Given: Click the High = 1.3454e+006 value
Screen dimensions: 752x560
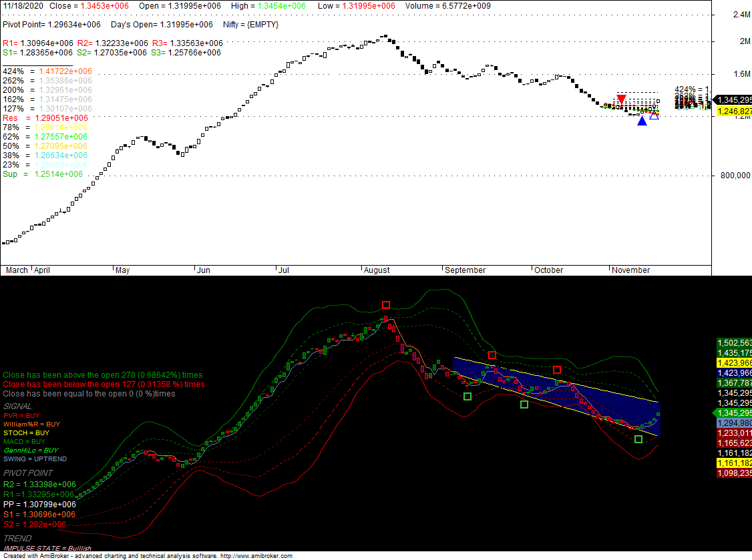Looking at the screenshot, I should tap(268, 6).
